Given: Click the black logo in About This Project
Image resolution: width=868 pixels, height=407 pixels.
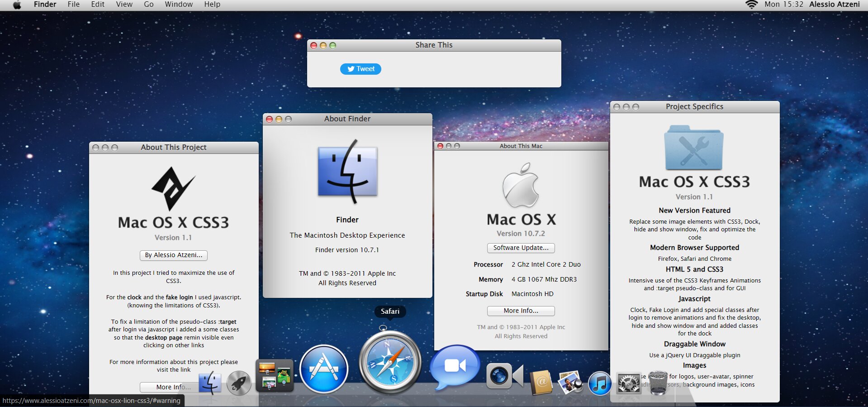Looking at the screenshot, I should pyautogui.click(x=173, y=188).
